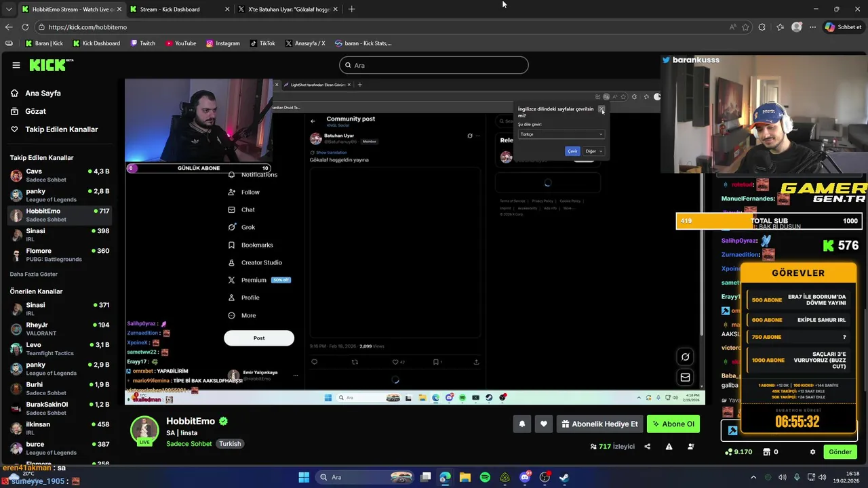Screen dimensions: 868x488
Task: Open the Cavs followed channel
Action: coord(60,176)
